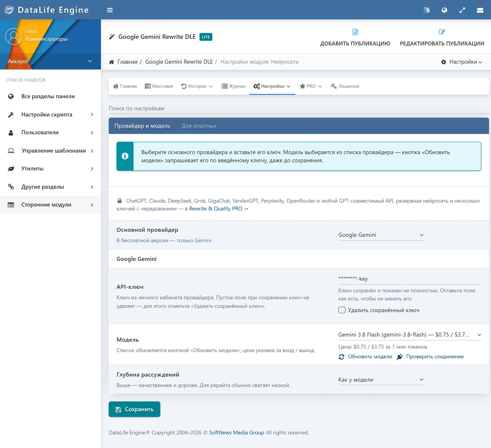Open the top-right Настройки dropdown menu
Image resolution: width=491 pixels, height=448 pixels.
point(462,62)
